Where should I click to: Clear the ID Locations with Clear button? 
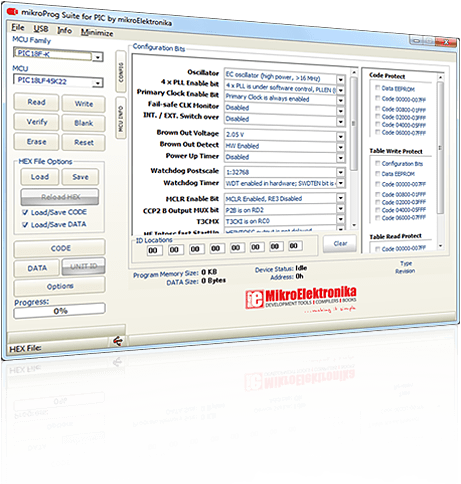(340, 244)
